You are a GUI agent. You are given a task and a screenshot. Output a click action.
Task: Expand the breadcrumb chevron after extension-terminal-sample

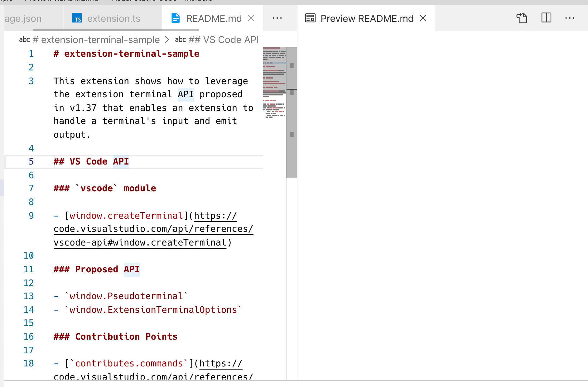coord(167,40)
